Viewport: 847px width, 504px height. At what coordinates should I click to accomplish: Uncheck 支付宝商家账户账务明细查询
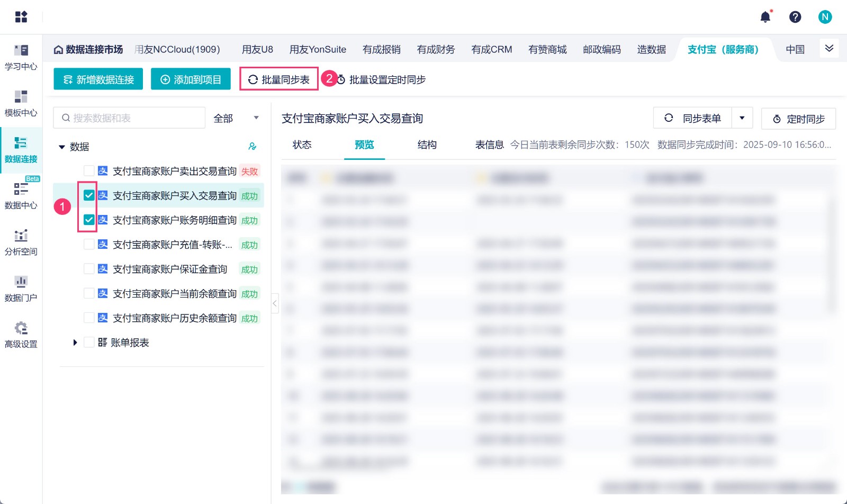(x=89, y=220)
